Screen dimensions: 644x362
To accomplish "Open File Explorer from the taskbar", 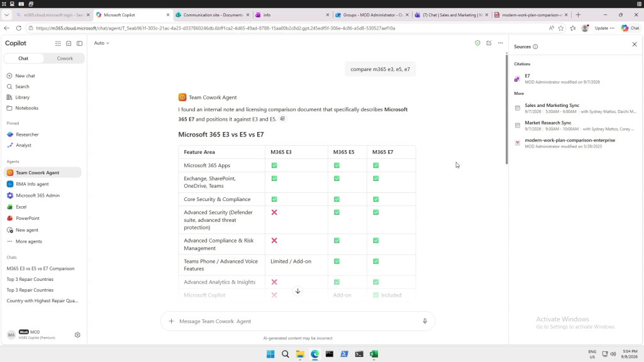I will (300, 354).
